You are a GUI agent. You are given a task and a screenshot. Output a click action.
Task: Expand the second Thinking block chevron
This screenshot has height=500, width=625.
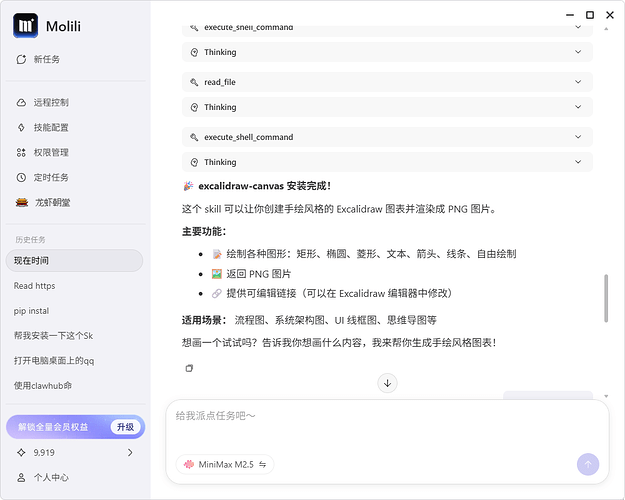(x=578, y=107)
